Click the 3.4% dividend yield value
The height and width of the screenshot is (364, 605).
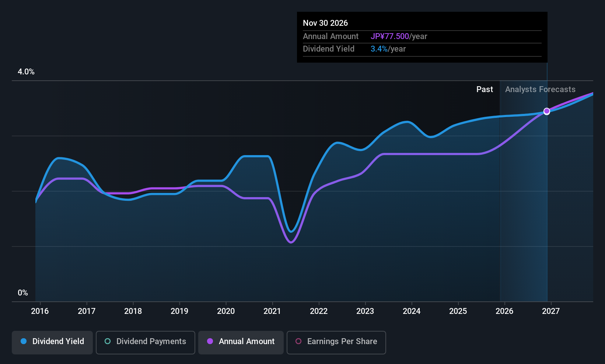coord(379,49)
